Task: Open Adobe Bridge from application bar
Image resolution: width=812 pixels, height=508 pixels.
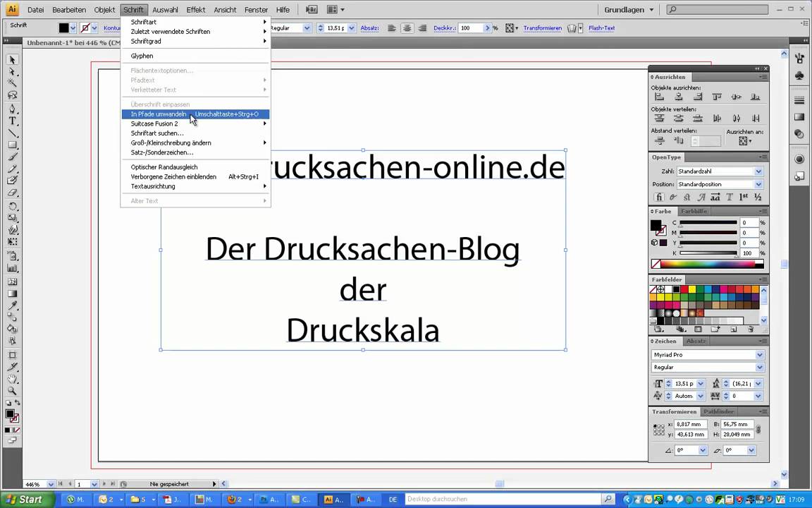Action: (x=312, y=9)
